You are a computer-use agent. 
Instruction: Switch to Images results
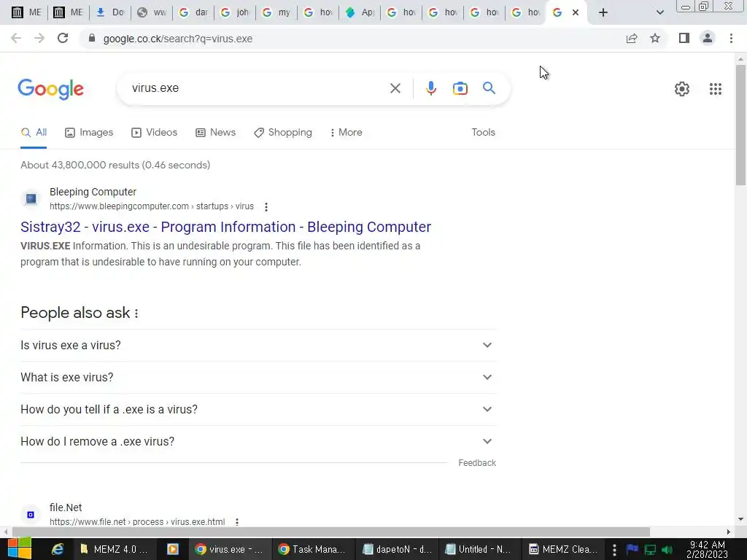coord(89,133)
